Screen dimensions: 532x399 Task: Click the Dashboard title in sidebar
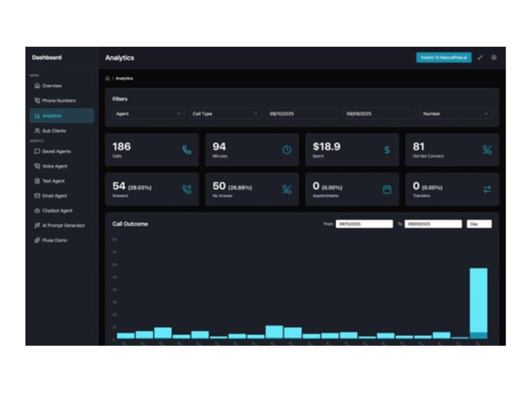[47, 57]
